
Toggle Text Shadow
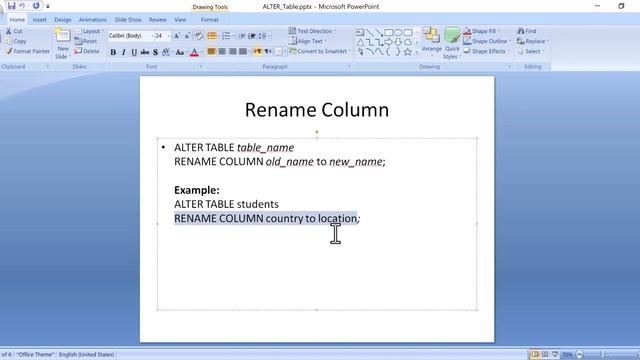pos(155,52)
